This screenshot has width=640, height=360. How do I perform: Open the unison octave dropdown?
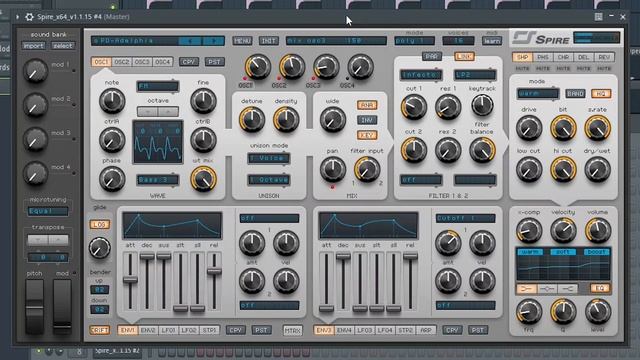(269, 180)
